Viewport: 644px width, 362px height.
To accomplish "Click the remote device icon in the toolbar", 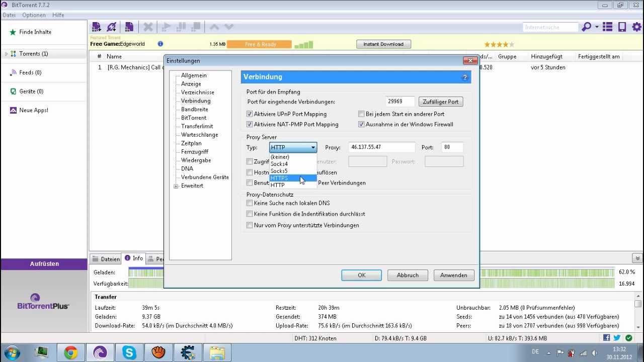I will point(622,27).
